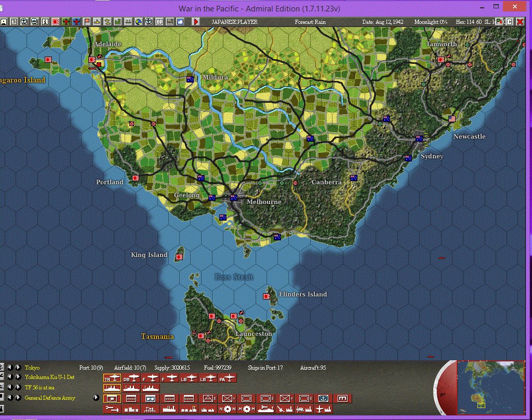Click the red end-turn play arrow
Image resolution: width=532 pixels, height=420 pixels.
click(x=196, y=22)
